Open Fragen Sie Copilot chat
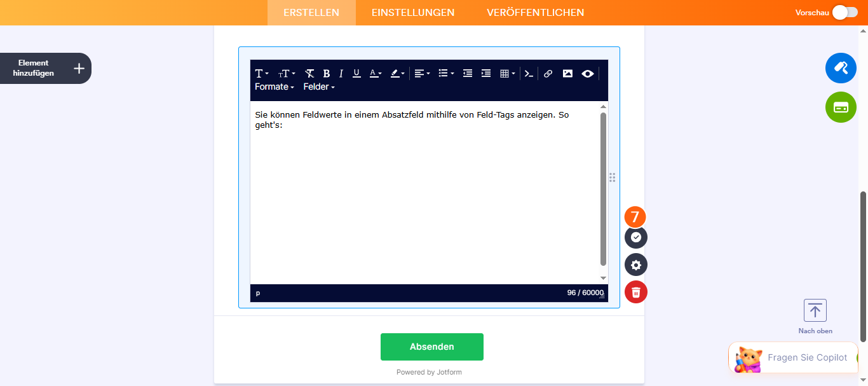This screenshot has width=868, height=386. point(793,357)
